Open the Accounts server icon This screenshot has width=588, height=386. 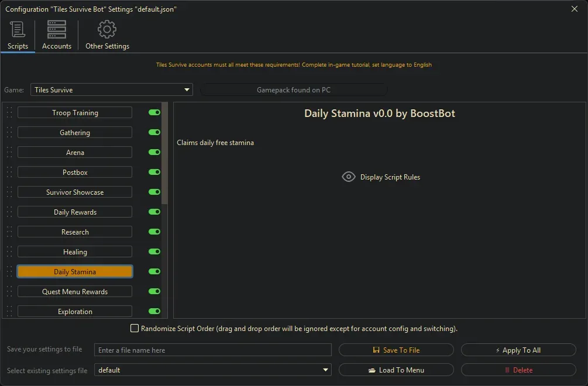[57, 30]
